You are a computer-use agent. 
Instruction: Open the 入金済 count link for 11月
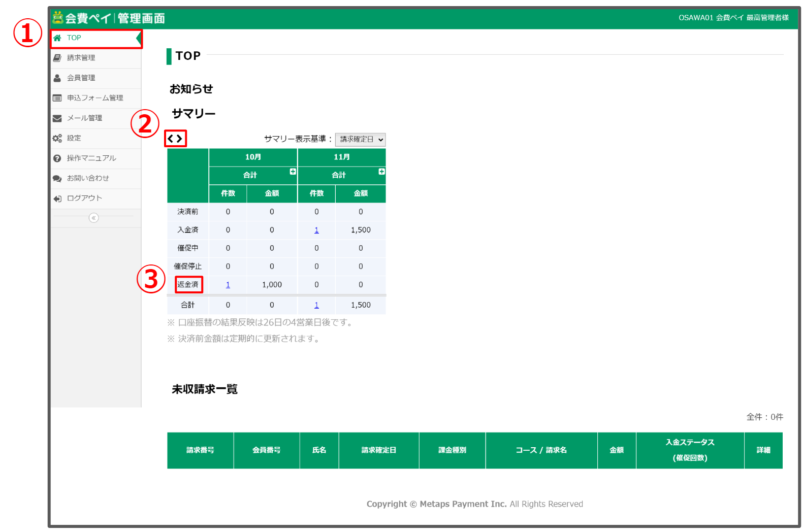(x=316, y=230)
